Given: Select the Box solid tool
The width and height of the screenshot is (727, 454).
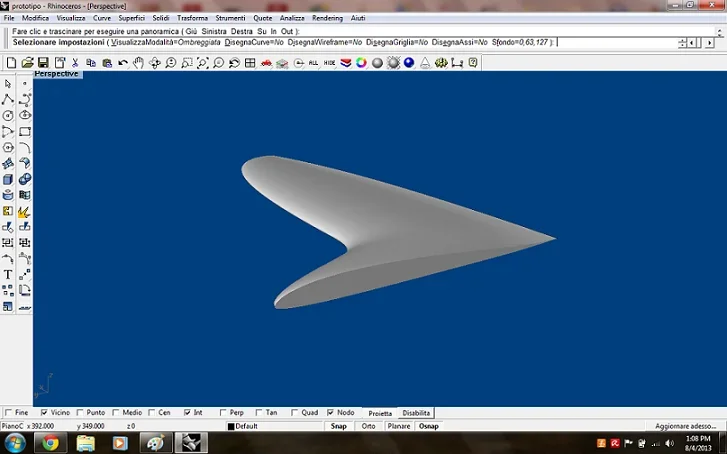Looking at the screenshot, I should 8,179.
